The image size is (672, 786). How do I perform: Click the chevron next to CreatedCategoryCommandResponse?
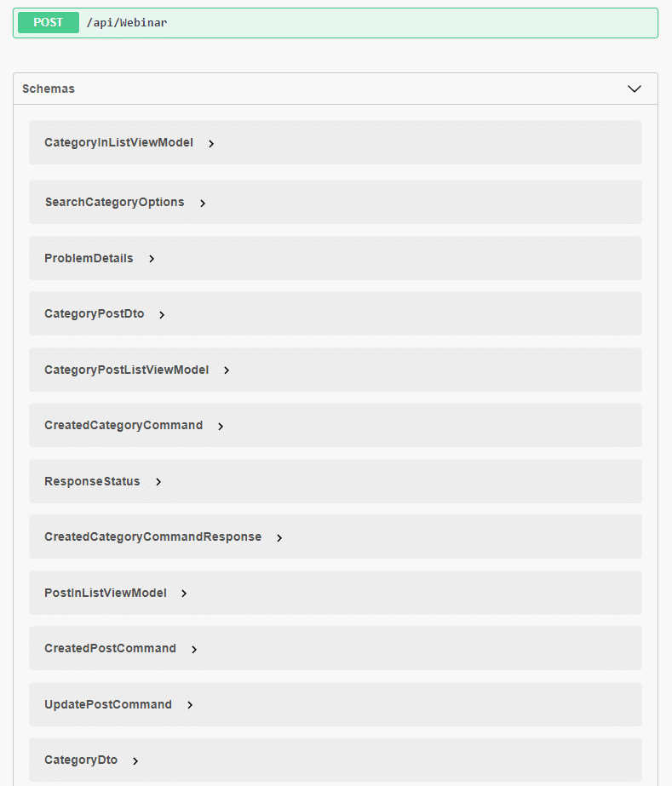279,537
